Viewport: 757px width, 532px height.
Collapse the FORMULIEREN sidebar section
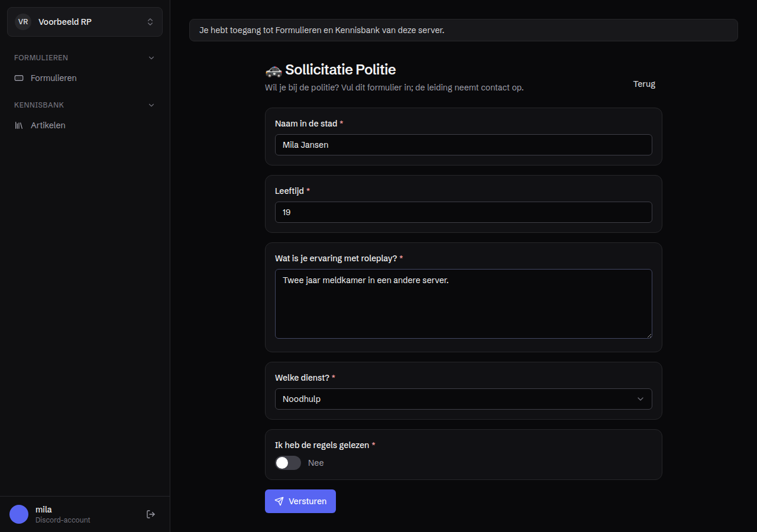coord(85,58)
